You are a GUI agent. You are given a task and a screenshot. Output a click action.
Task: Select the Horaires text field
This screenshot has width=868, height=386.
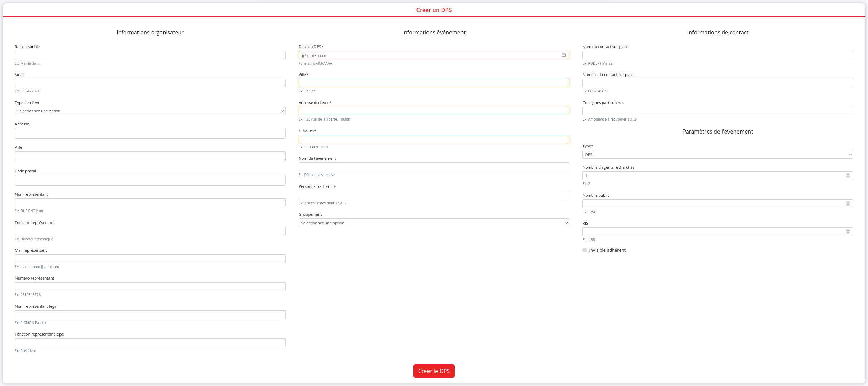click(x=434, y=139)
